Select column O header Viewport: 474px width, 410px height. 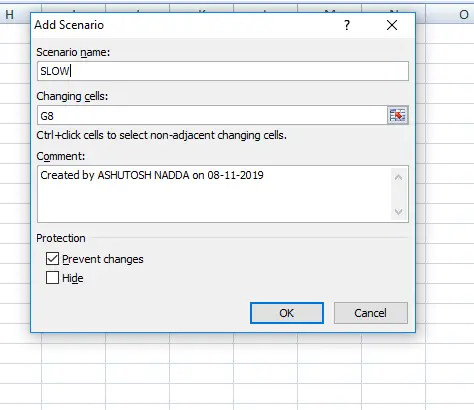pyautogui.click(x=462, y=15)
